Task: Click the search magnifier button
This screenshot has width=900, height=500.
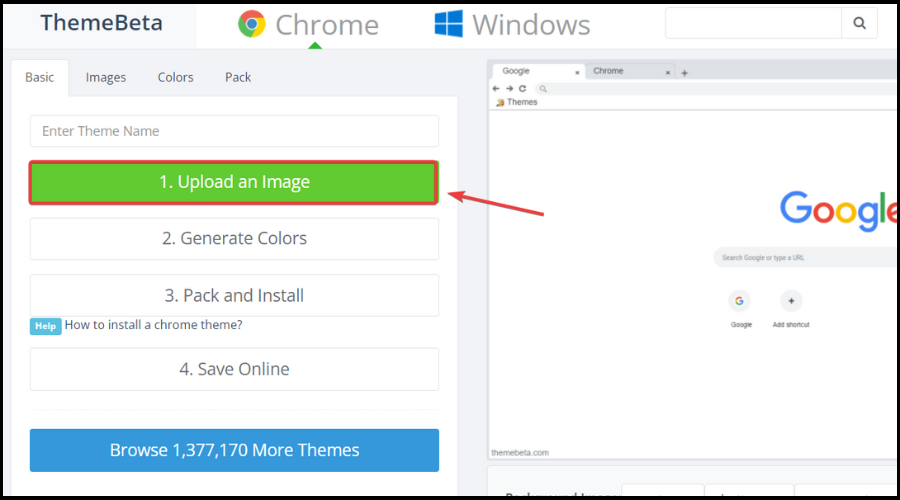Action: (x=859, y=23)
